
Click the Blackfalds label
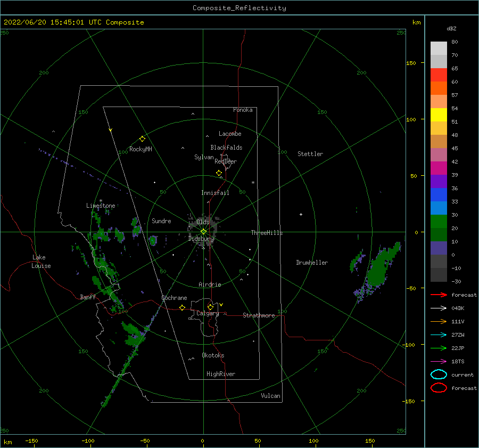point(226,148)
